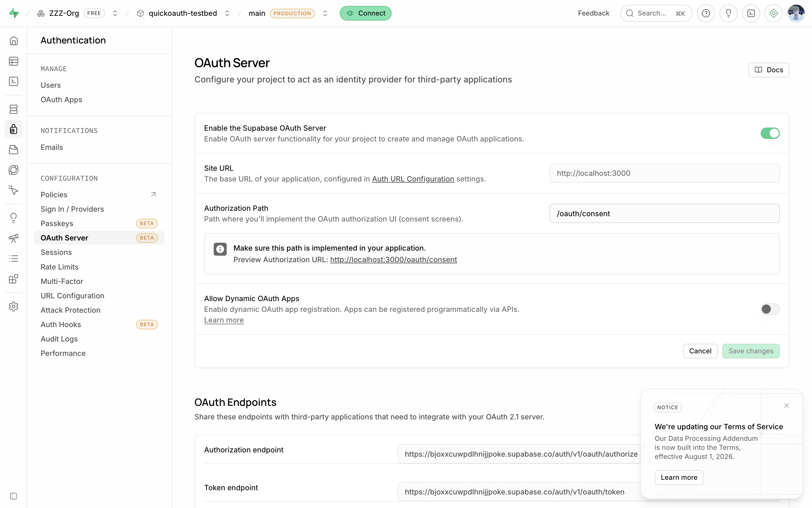Open Multi-Factor menu item
This screenshot has width=812, height=508.
[99, 281]
